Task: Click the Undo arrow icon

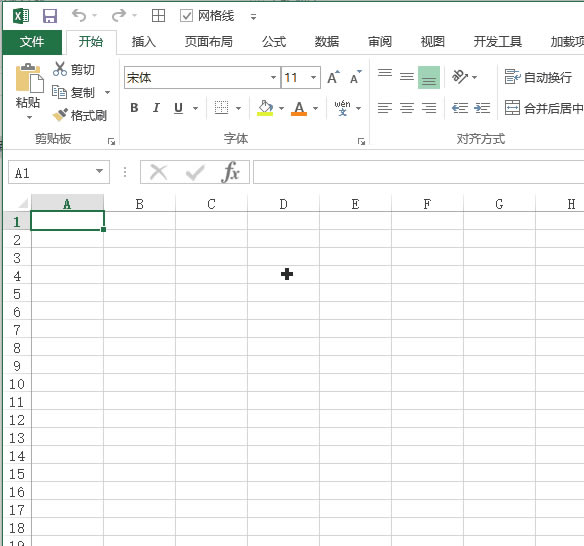Action: 79,16
